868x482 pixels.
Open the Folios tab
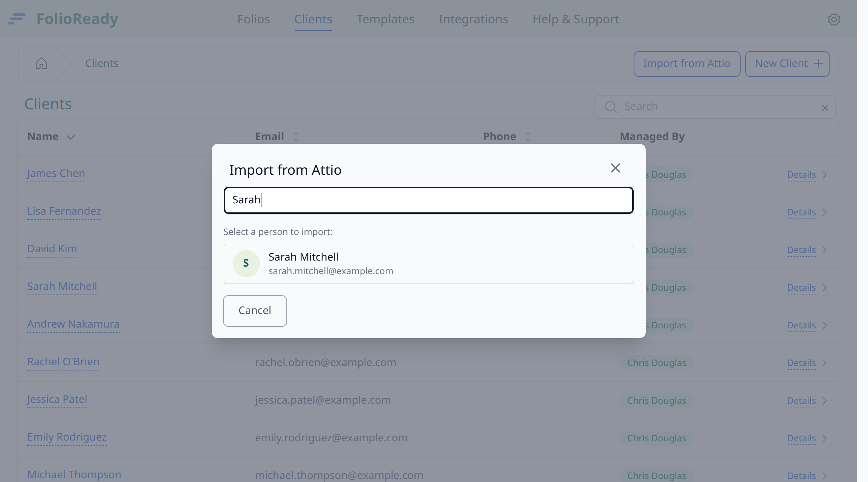(254, 19)
